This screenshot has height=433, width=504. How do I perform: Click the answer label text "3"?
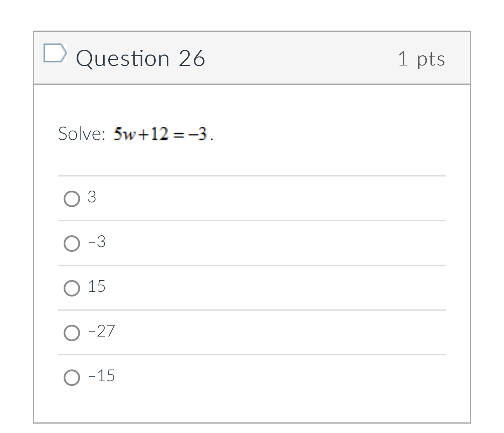(92, 197)
